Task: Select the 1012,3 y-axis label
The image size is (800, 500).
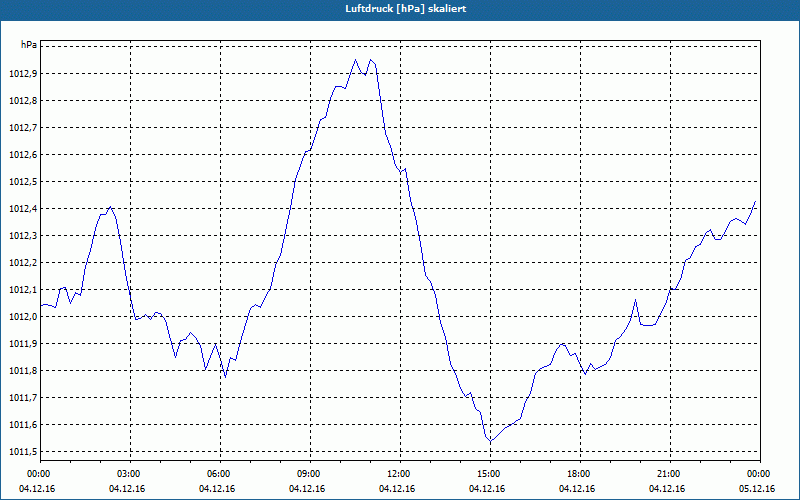Action: (x=23, y=236)
